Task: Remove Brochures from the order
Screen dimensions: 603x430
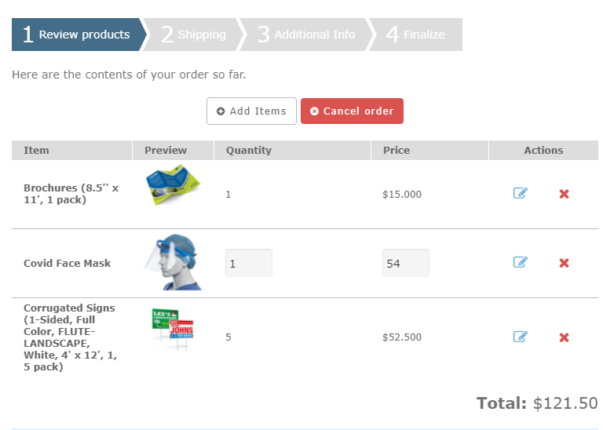Action: tap(564, 193)
